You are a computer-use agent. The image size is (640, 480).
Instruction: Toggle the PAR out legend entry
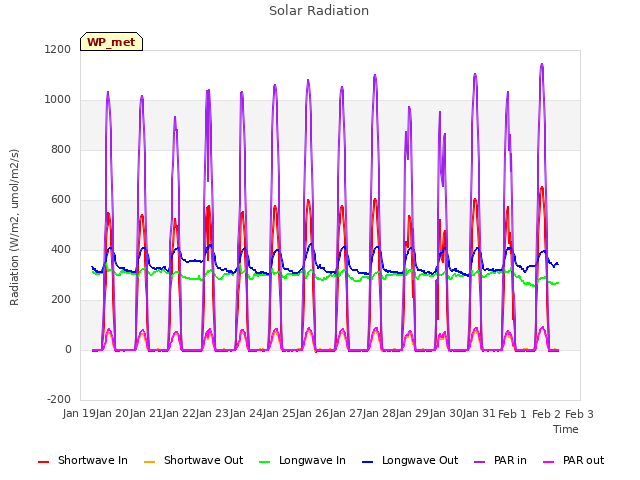(573, 460)
